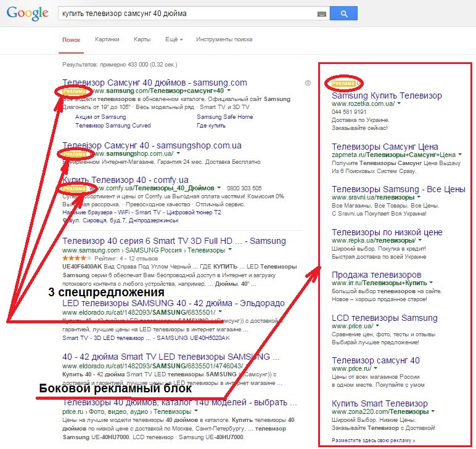Open Инструменты поиска

point(224,39)
